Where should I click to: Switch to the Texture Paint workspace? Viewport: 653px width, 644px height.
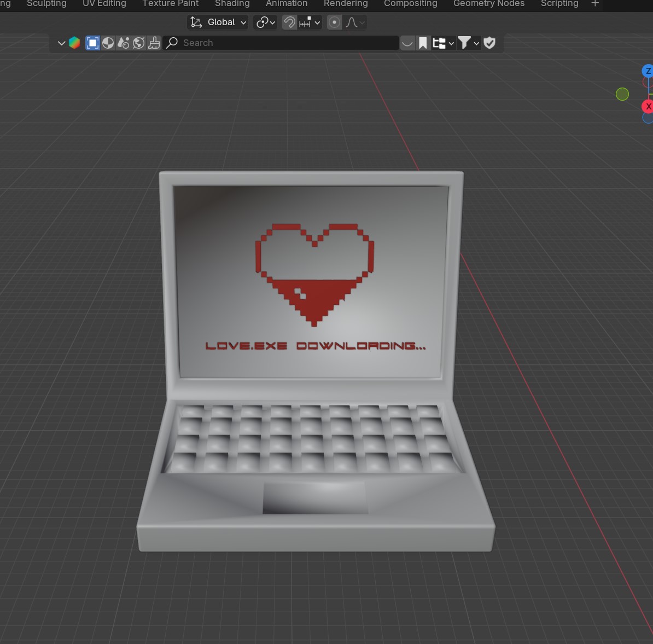170,4
